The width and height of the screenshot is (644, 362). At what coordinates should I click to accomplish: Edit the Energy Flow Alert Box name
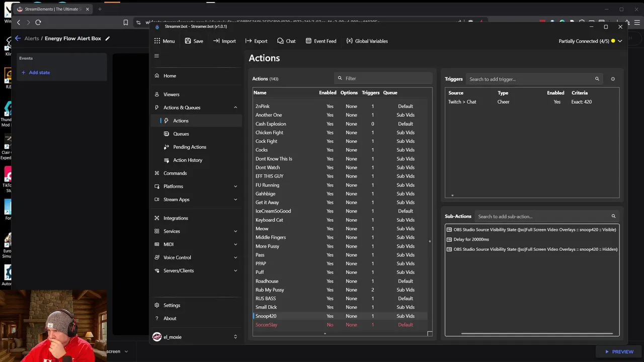click(107, 39)
